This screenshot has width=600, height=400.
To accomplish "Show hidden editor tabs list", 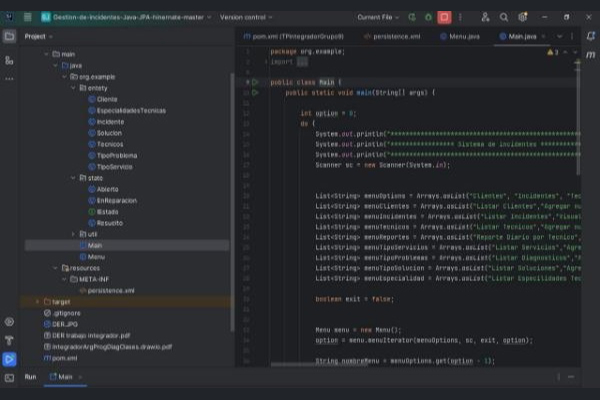I will tap(559, 36).
